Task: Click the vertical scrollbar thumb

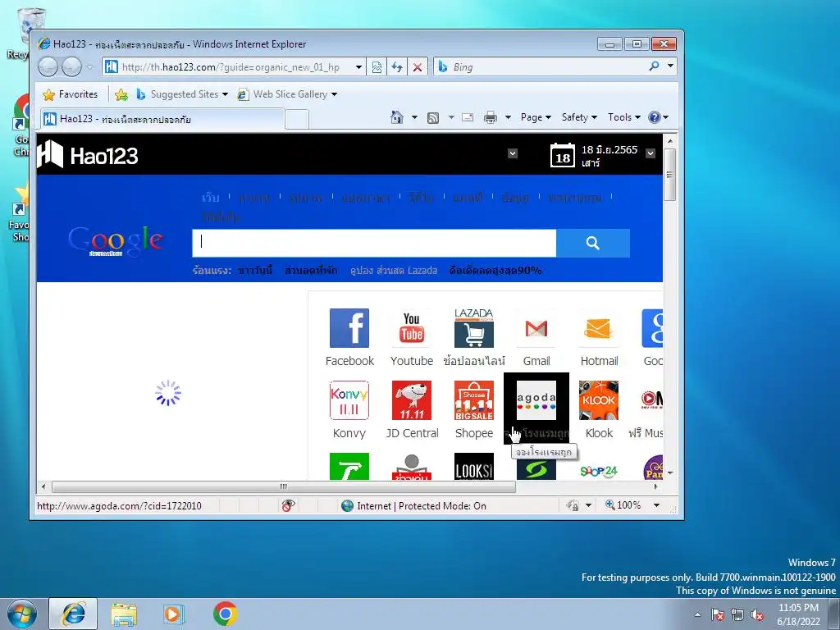Action: (669, 175)
